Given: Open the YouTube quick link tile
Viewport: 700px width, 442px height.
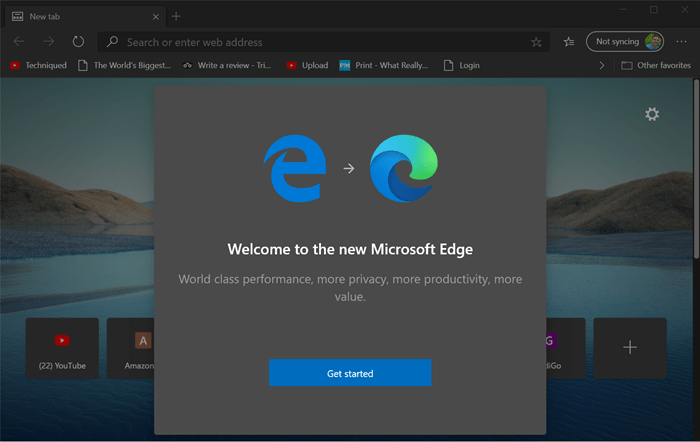Looking at the screenshot, I should click(x=62, y=348).
